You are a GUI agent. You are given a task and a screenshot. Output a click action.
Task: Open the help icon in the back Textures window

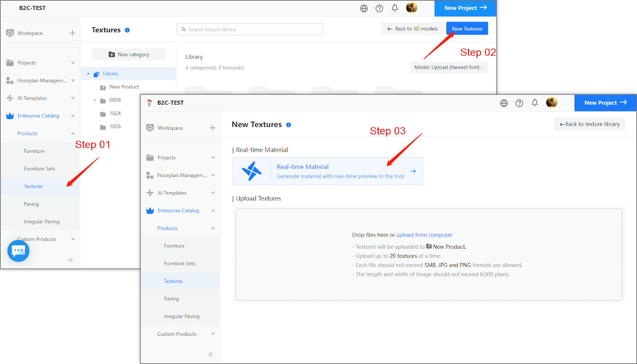point(379,8)
